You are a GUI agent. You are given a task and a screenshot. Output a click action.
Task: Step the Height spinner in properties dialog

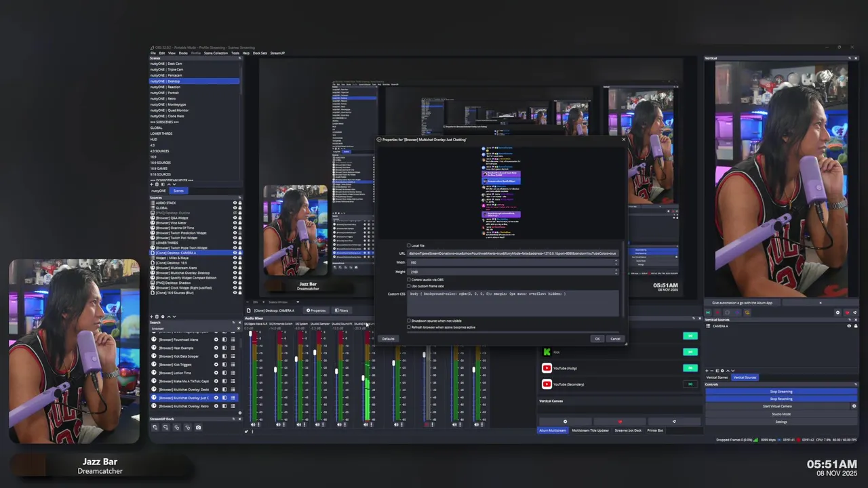point(616,272)
